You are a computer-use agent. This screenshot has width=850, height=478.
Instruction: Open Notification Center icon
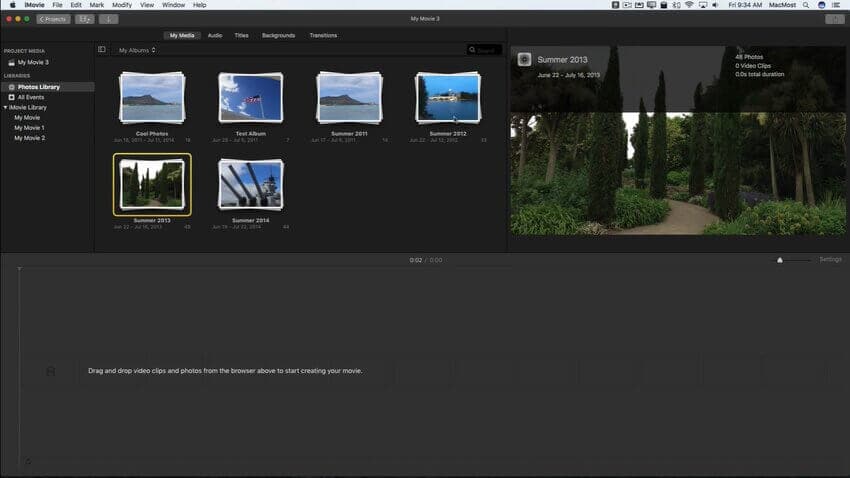[836, 5]
